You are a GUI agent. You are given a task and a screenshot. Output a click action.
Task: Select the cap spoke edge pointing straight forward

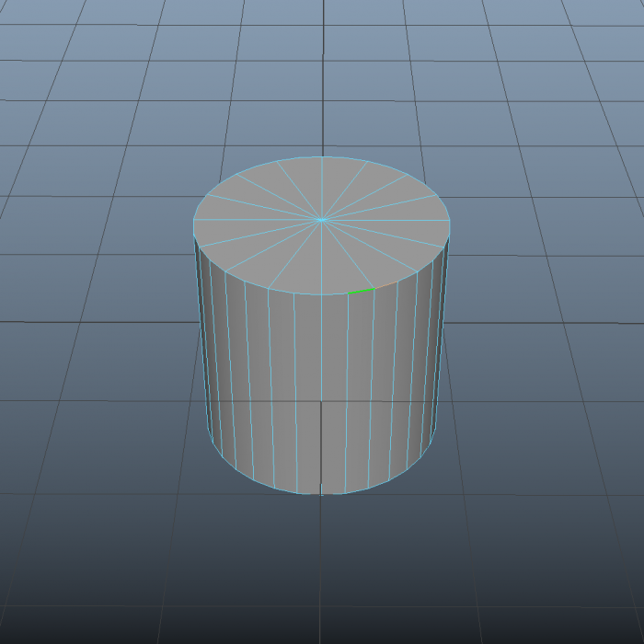321,258
